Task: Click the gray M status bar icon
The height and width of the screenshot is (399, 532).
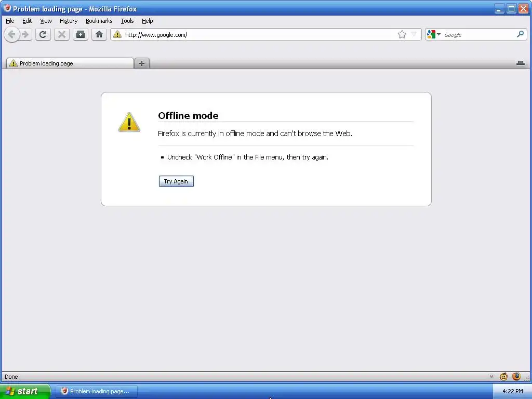Action: 491,377
